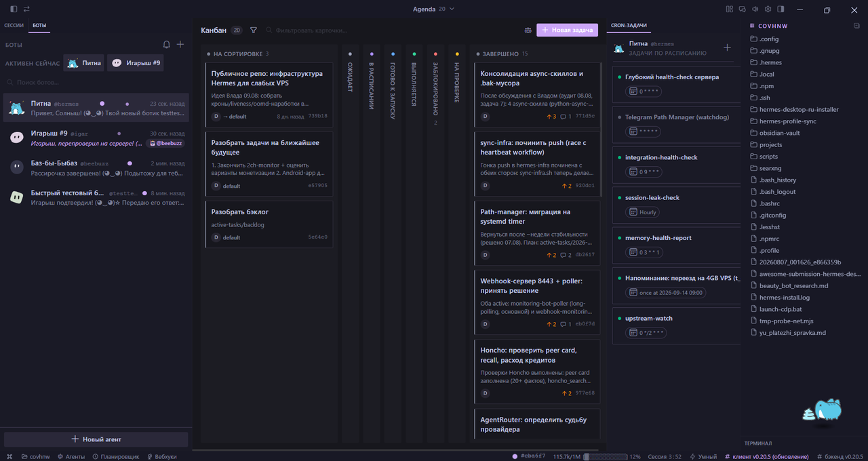This screenshot has width=868, height=461.
Task: Click the Новый агент button
Action: pyautogui.click(x=96, y=439)
